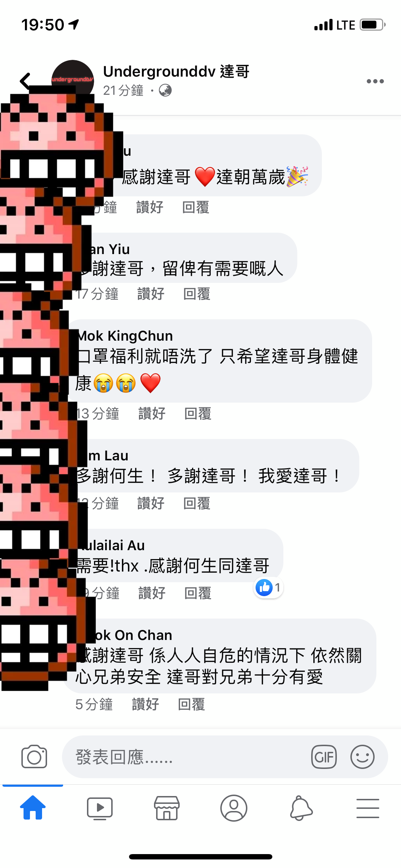Viewport: 401px width, 868px height.
Task: Tap the comment input field
Action: click(225, 756)
